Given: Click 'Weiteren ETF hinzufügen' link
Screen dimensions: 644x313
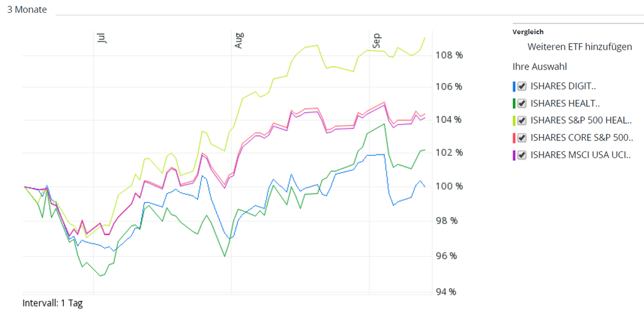Looking at the screenshot, I should click(580, 47).
